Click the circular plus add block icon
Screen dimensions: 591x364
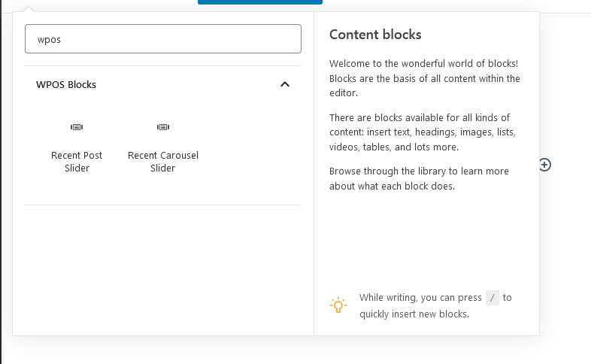click(545, 165)
